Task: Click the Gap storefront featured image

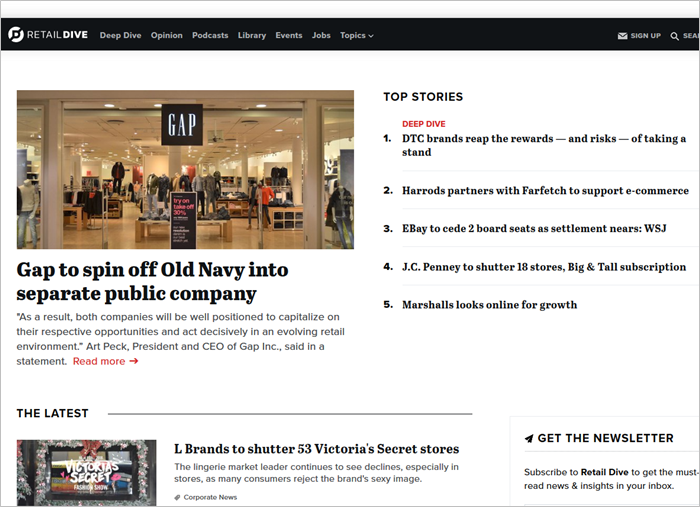Action: pos(185,170)
